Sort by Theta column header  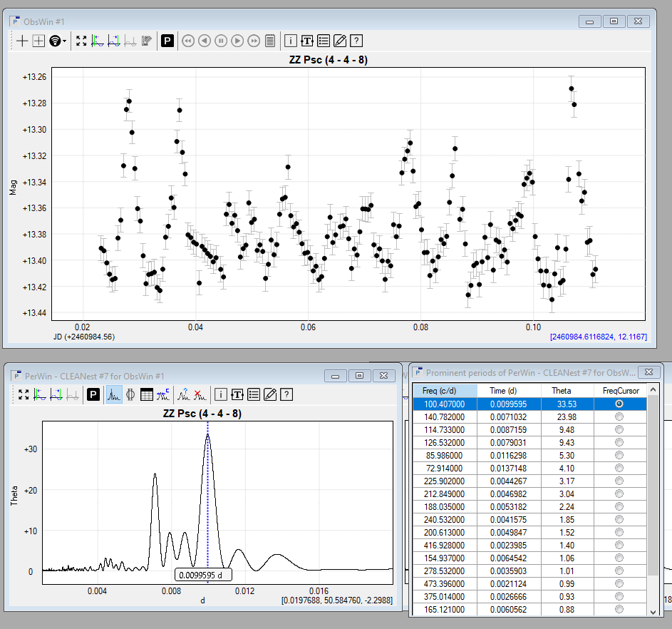(x=561, y=390)
